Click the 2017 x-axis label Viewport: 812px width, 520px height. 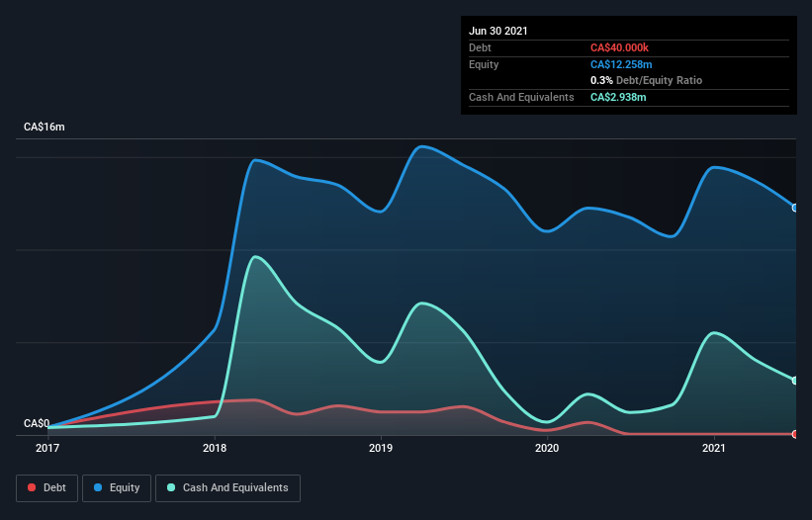[x=47, y=448]
